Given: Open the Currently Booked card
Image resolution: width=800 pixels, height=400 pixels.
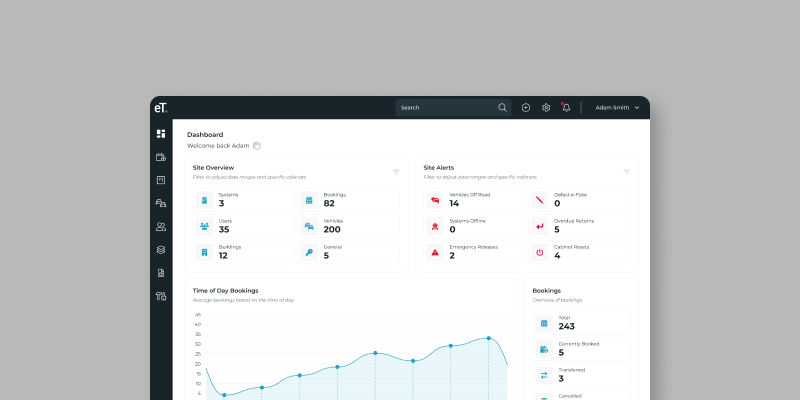Looking at the screenshot, I should coord(582,349).
